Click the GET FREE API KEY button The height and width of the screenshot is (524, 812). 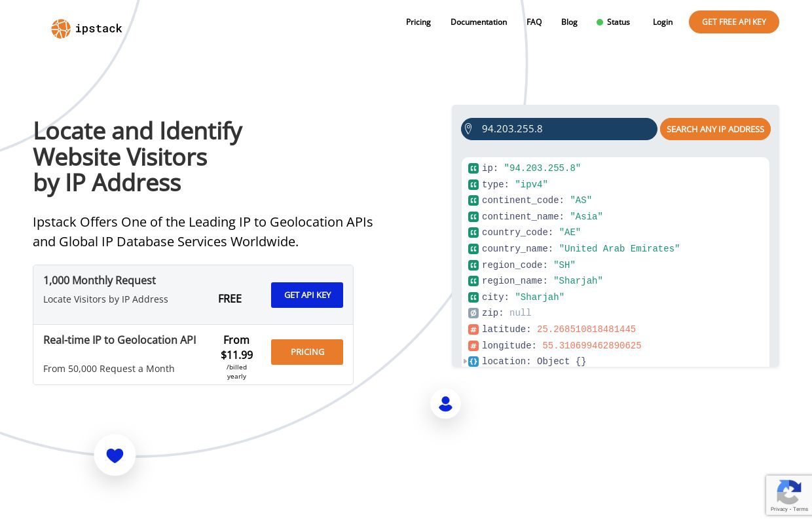pos(734,22)
